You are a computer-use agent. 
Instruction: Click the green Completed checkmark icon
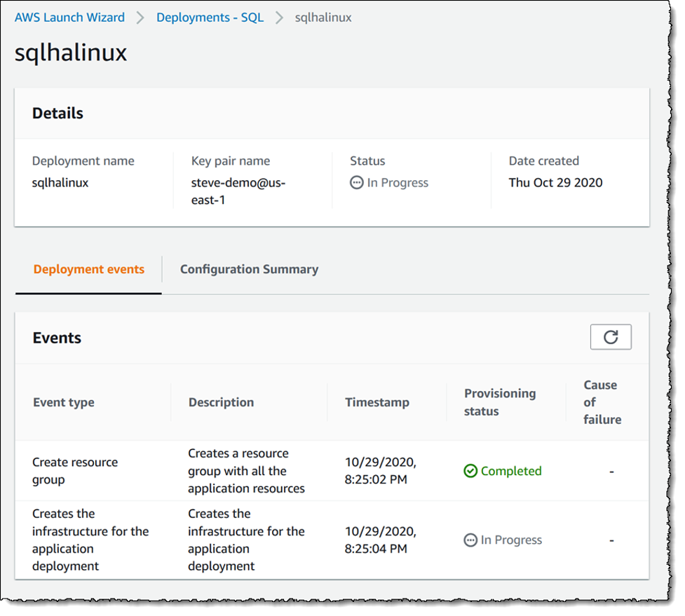470,471
